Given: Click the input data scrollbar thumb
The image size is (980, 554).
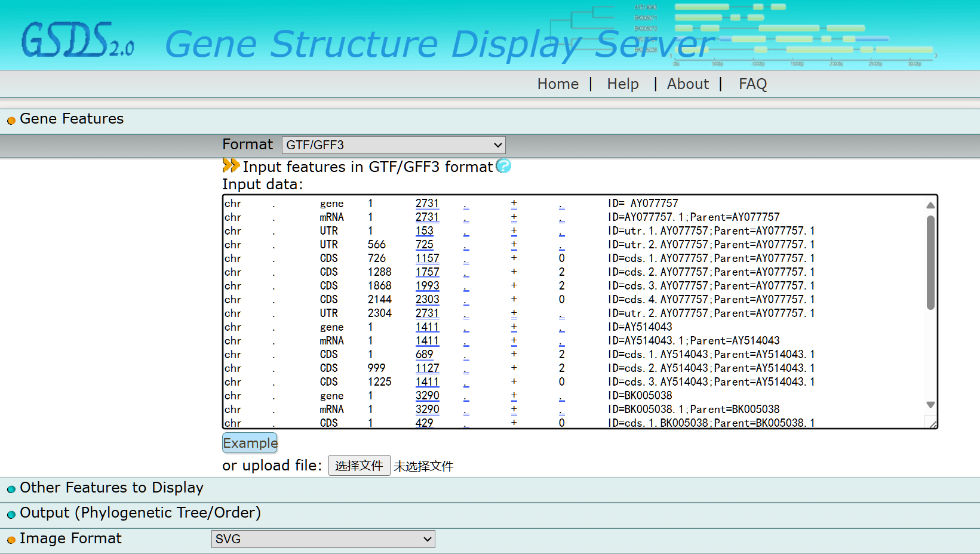Looking at the screenshot, I should (x=930, y=263).
